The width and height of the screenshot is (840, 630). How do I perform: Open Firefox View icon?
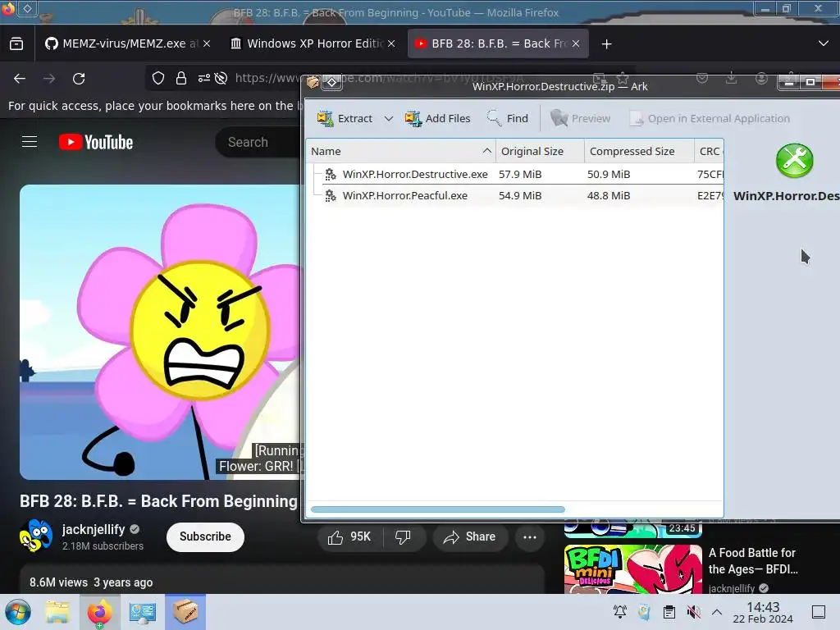pyautogui.click(x=16, y=43)
